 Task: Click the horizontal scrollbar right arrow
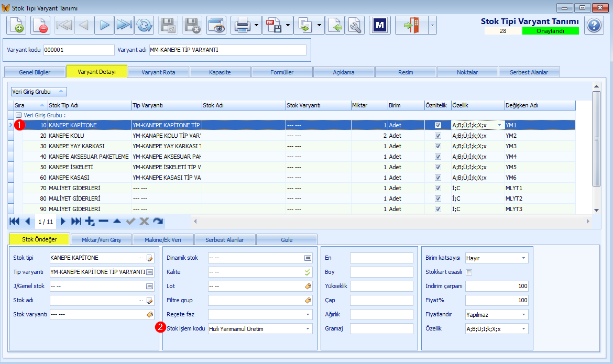(587, 222)
